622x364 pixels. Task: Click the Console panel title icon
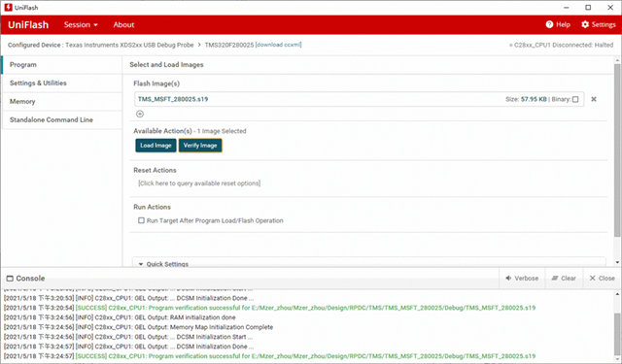[x=10, y=279]
